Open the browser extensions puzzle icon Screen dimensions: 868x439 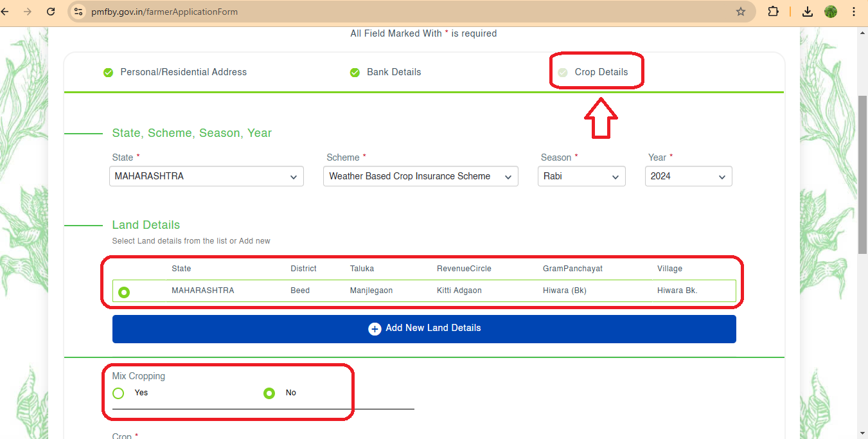(774, 12)
